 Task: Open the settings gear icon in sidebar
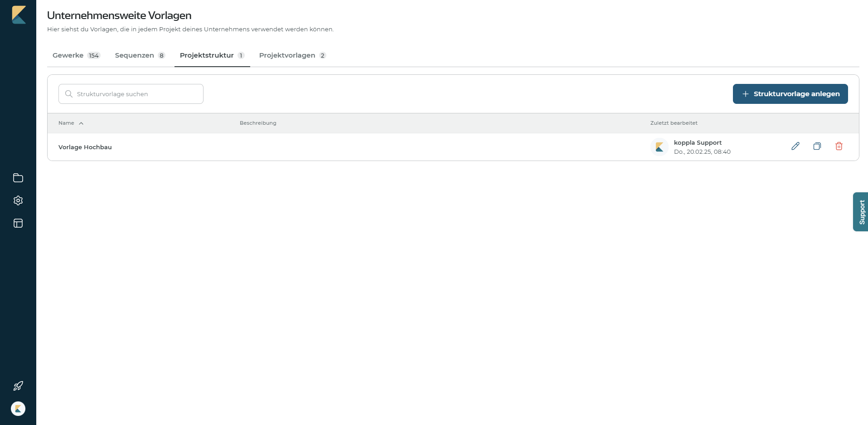pos(18,200)
